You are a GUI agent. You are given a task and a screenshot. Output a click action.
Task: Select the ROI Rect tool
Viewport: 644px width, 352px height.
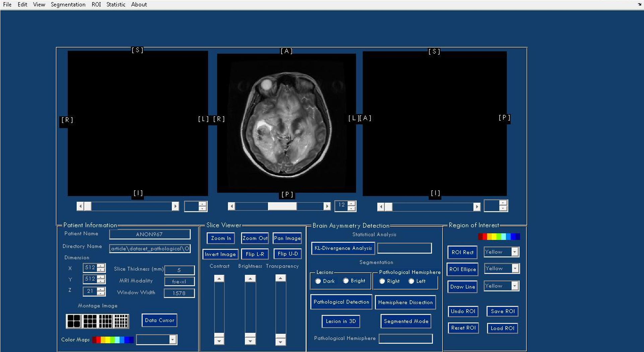click(462, 252)
